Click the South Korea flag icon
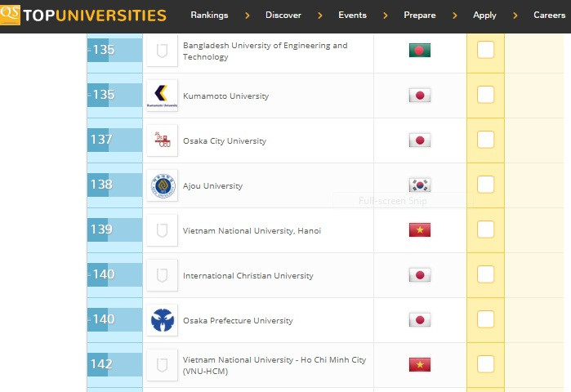Screen dimensions: 571x392 (419, 185)
